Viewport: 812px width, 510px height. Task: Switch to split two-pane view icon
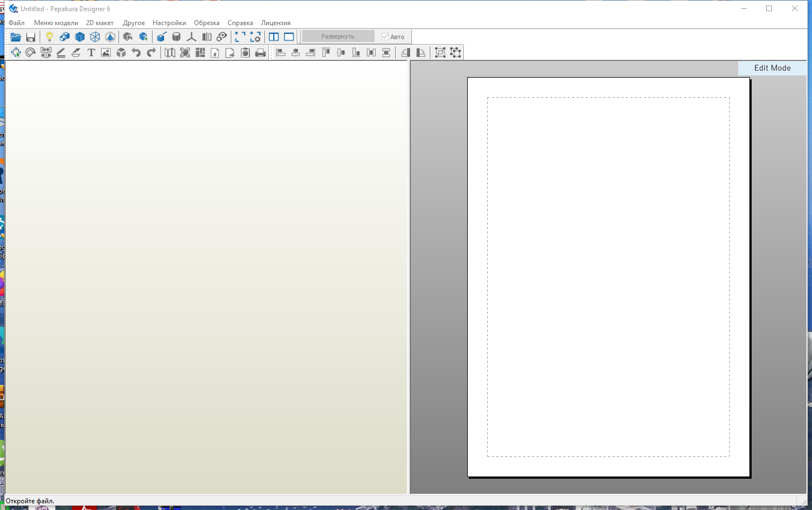pos(274,37)
